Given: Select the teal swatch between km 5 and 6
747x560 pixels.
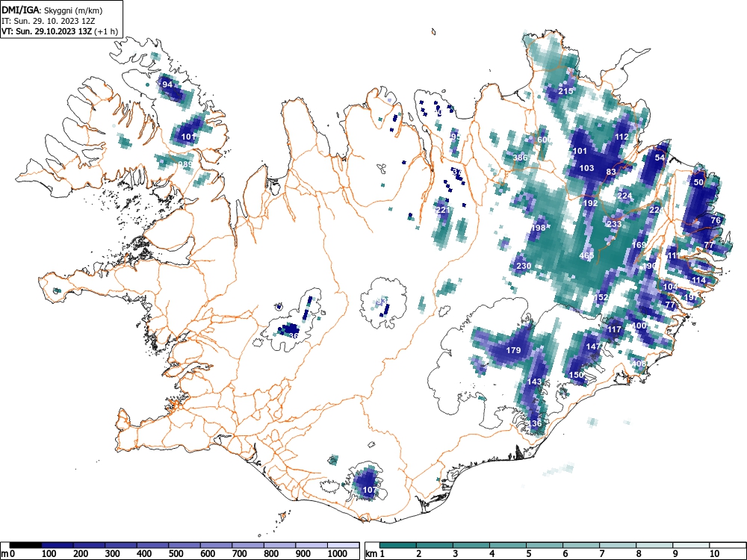Looking at the screenshot, I should click(545, 545).
